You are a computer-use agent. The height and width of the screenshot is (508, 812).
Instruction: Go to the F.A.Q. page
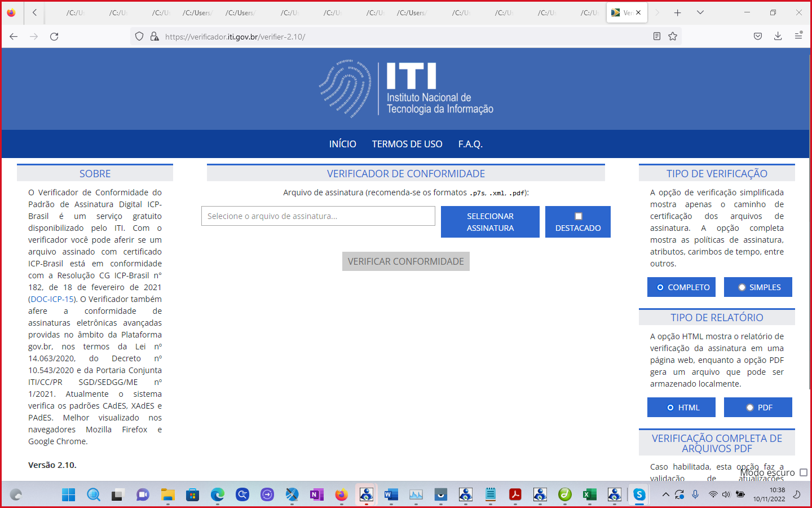coord(470,144)
